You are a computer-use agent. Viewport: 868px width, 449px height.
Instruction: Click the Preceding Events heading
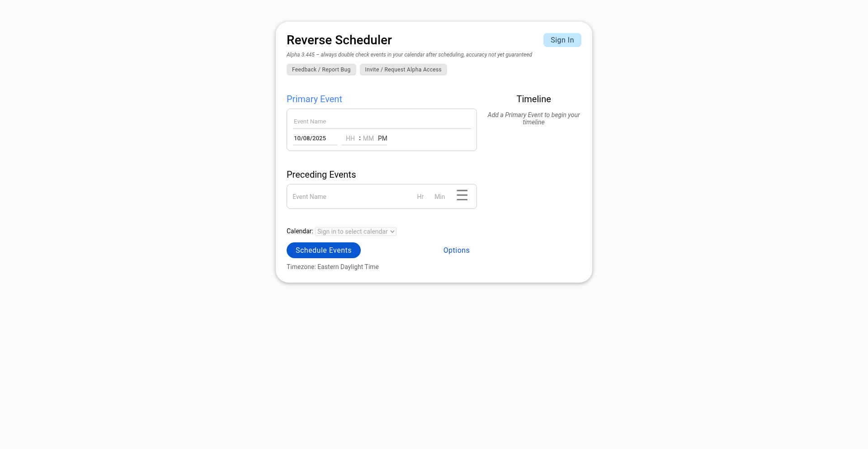[x=321, y=175]
